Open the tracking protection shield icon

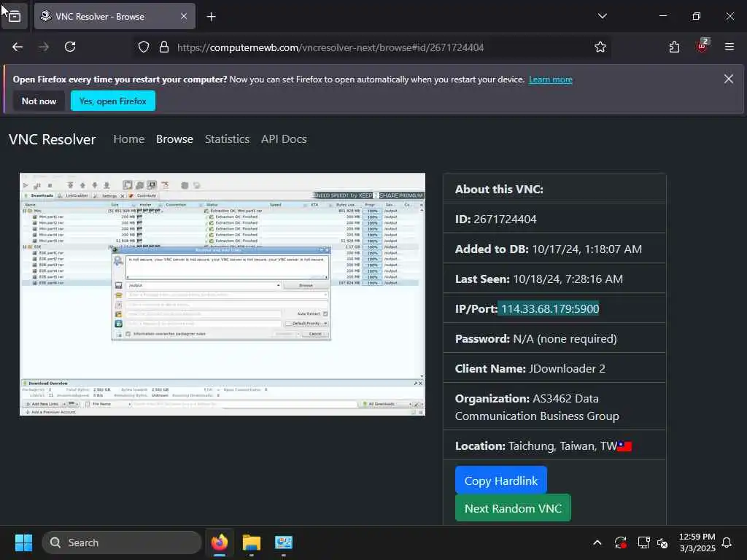[144, 47]
